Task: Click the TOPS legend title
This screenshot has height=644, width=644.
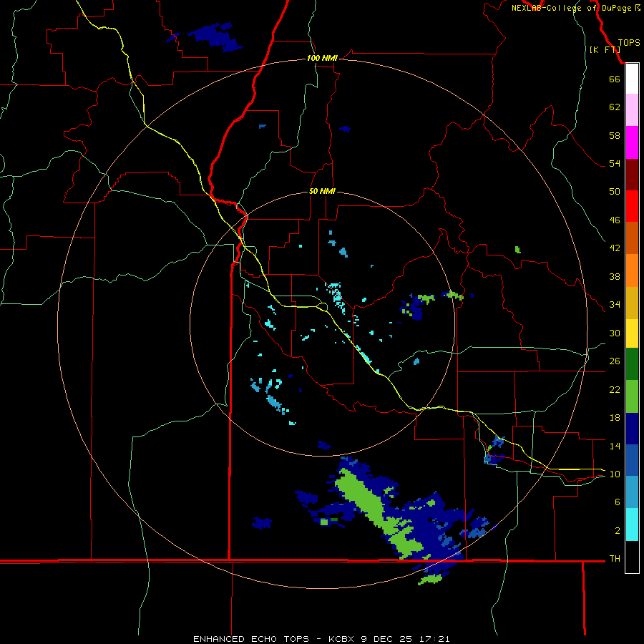Action: pyautogui.click(x=629, y=43)
